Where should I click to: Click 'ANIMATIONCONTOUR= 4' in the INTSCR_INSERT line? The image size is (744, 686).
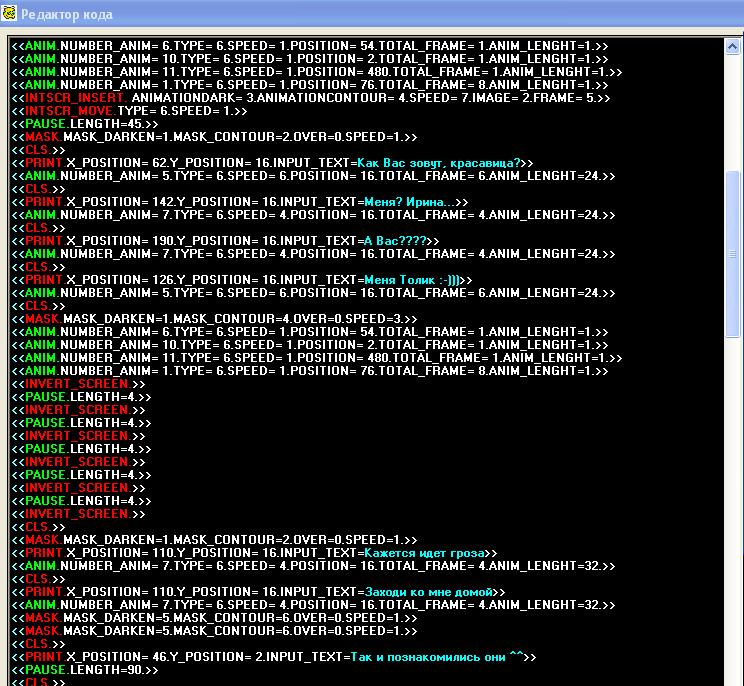pyautogui.click(x=332, y=98)
